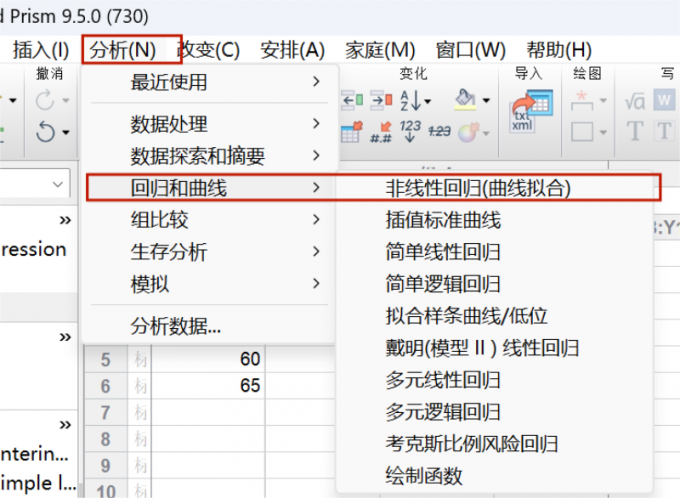Choose 回归和曲线 in the menu
The image size is (680, 498).
coord(210,187)
